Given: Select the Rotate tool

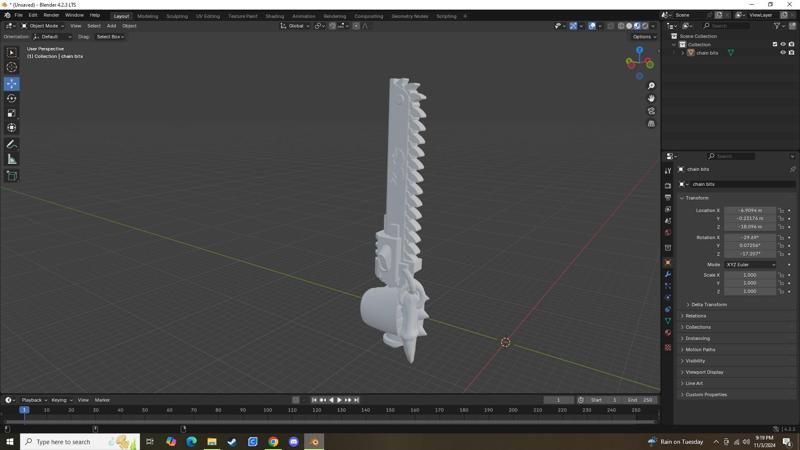Looking at the screenshot, I should pos(11,98).
